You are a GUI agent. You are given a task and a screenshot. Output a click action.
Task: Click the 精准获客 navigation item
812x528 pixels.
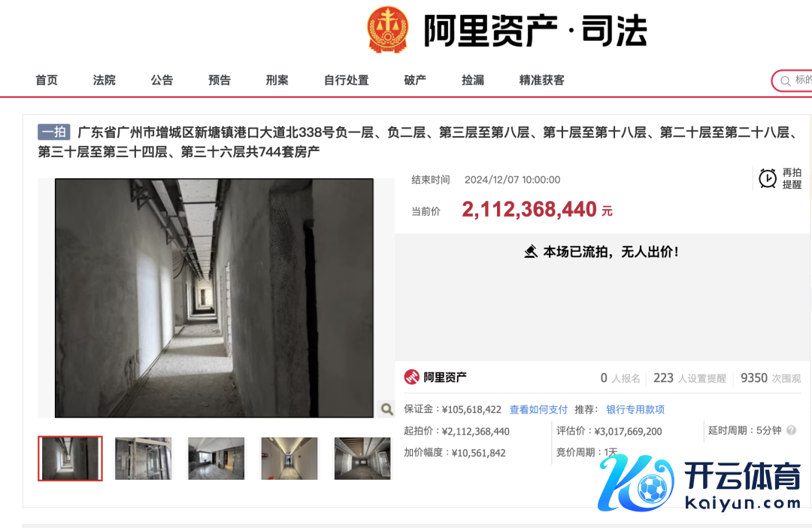(541, 80)
